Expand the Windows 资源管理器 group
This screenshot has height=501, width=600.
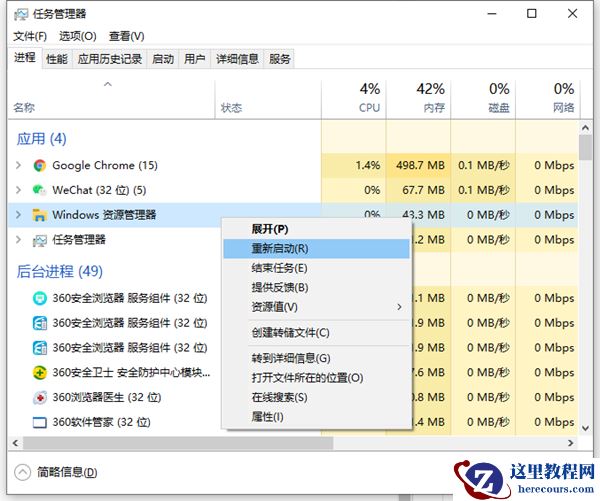point(18,215)
